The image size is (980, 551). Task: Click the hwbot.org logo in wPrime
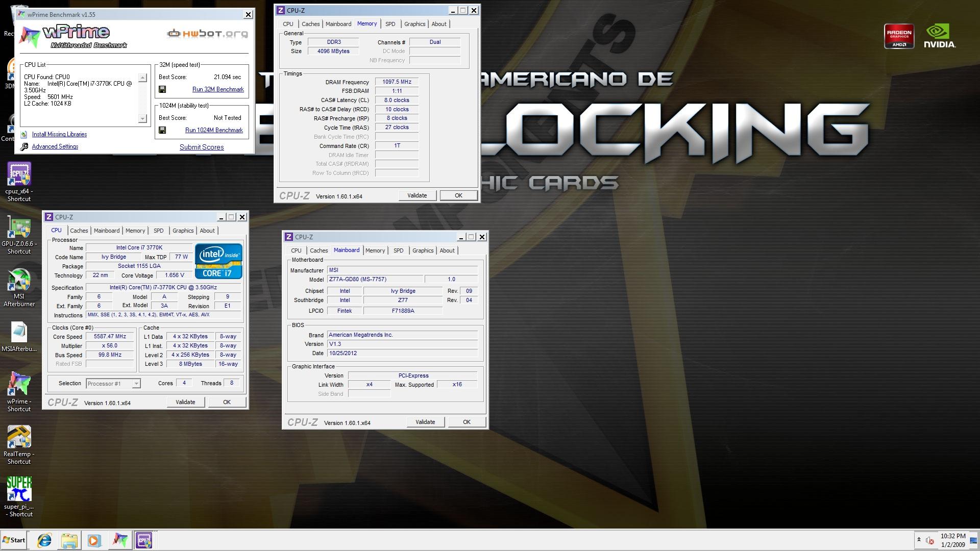208,34
